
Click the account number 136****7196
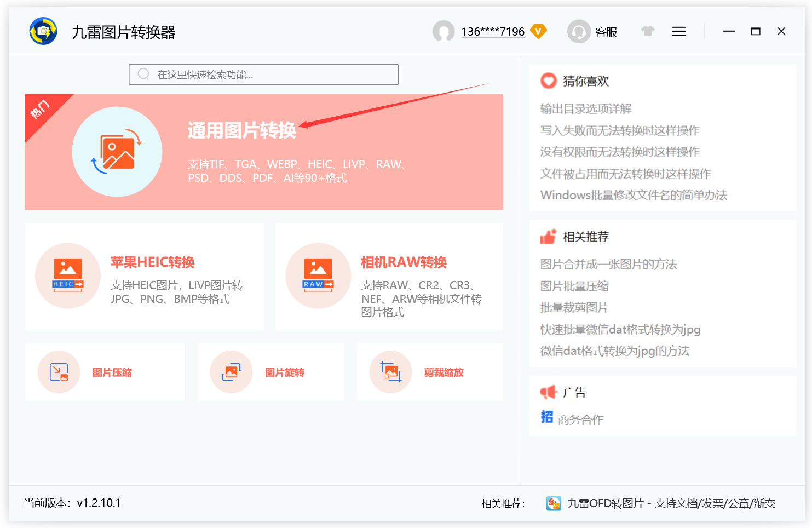point(493,32)
